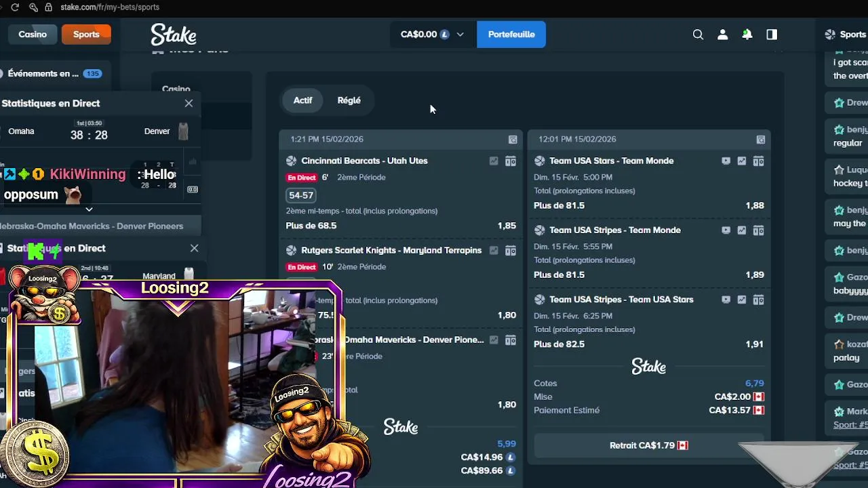The width and height of the screenshot is (868, 488).
Task: Open scoreboard for Team USA Stars - Team Monde
Action: tap(759, 161)
